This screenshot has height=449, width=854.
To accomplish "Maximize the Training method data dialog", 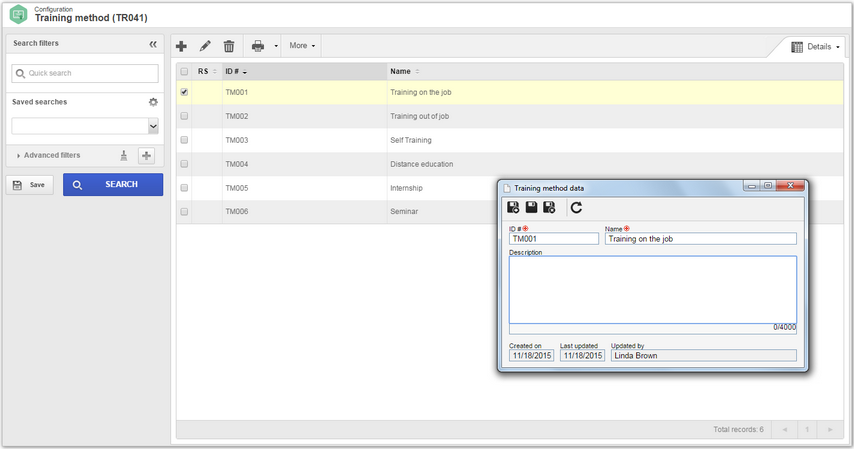I will (x=767, y=186).
